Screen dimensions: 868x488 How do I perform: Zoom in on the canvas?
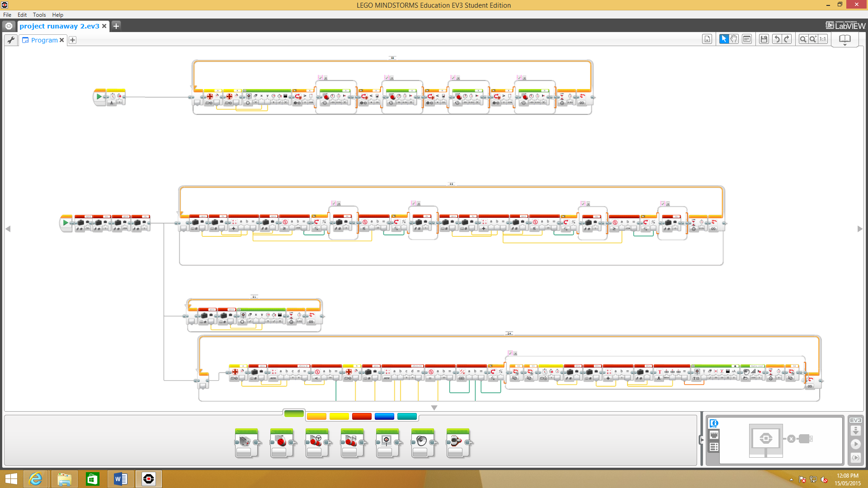click(813, 39)
